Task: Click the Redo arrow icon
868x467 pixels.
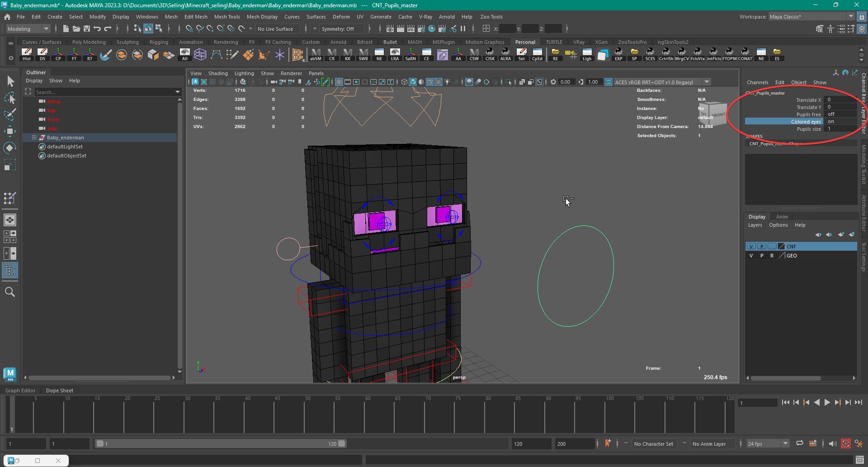Action: [x=108, y=29]
